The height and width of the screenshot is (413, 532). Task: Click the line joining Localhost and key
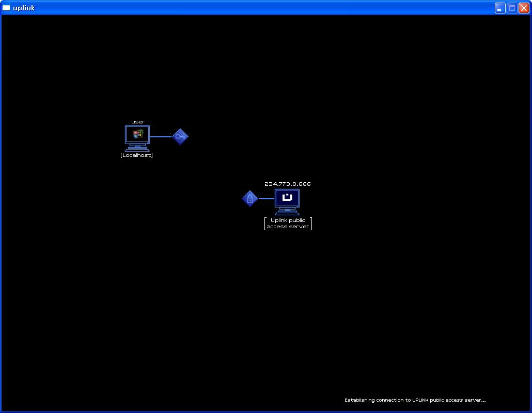coord(161,137)
